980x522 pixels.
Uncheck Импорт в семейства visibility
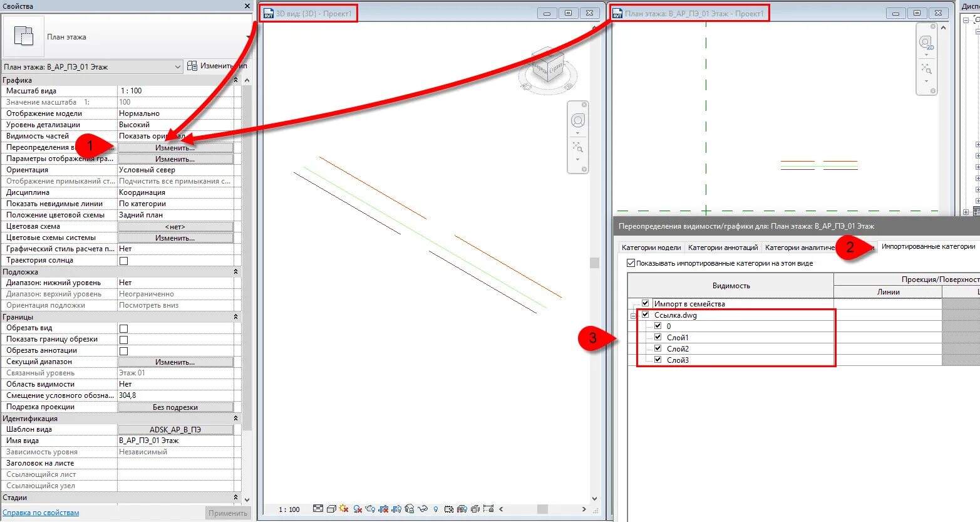click(646, 303)
